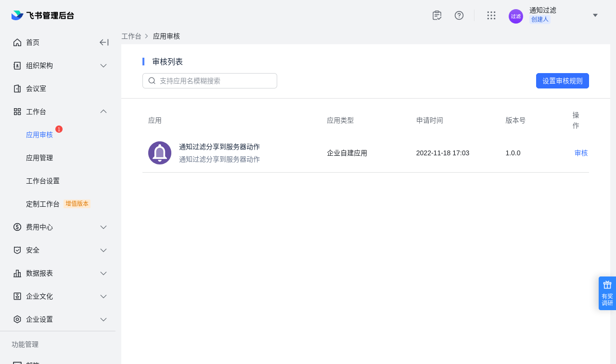Expand the 组织架构 chevron

[x=103, y=65]
